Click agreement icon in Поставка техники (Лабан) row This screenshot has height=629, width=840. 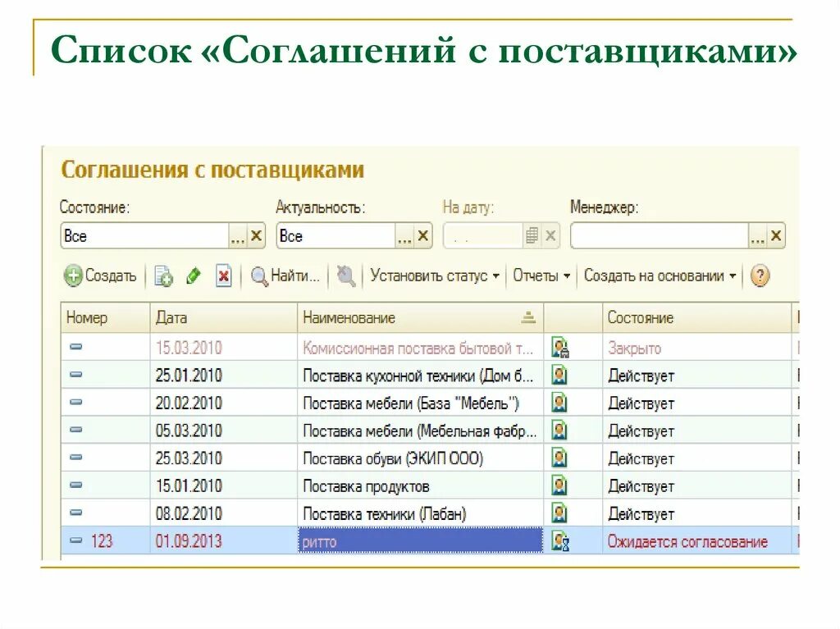(559, 514)
